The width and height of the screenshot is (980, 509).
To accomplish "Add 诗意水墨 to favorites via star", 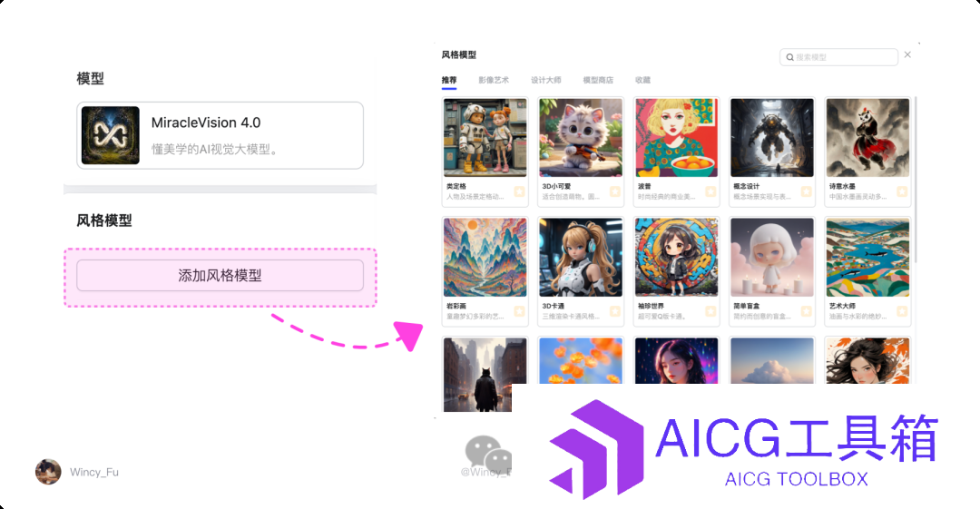I will (x=902, y=191).
